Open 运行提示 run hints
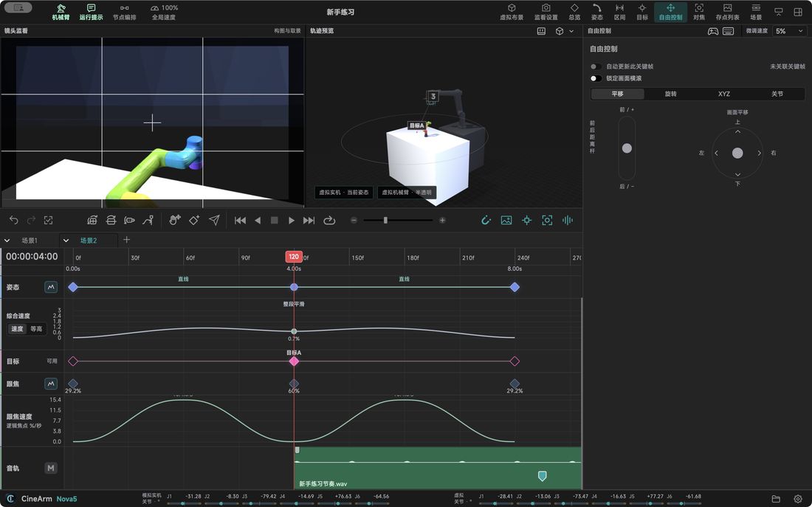 coord(91,12)
